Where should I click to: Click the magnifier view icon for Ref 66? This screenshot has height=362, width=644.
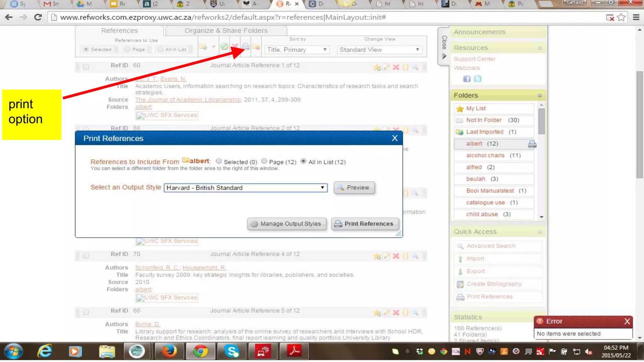tap(415, 313)
